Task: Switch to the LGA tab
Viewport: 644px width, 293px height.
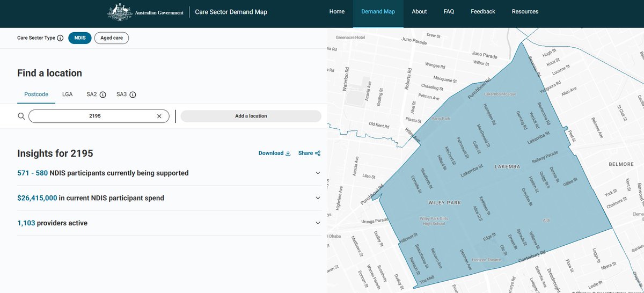Action: (x=68, y=94)
